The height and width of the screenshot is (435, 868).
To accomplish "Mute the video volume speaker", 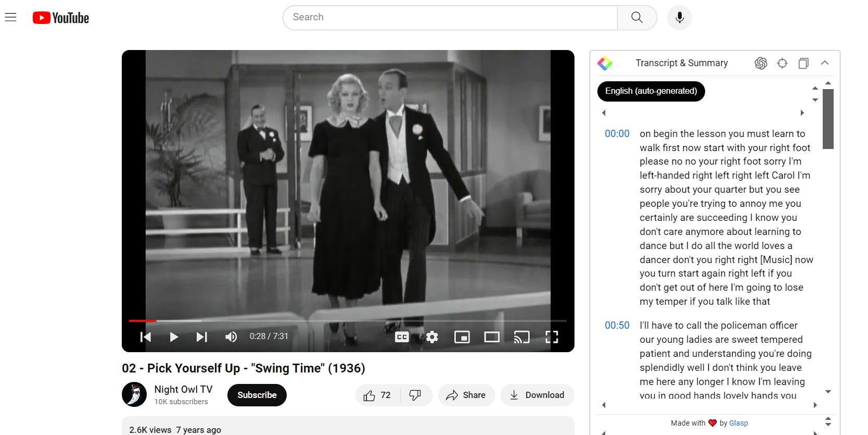I will pos(231,337).
